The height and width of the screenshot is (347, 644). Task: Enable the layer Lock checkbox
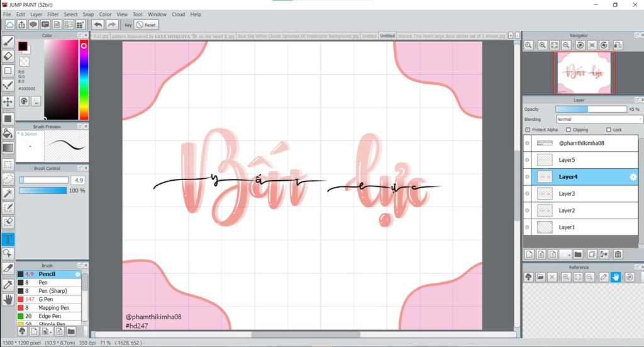click(609, 130)
